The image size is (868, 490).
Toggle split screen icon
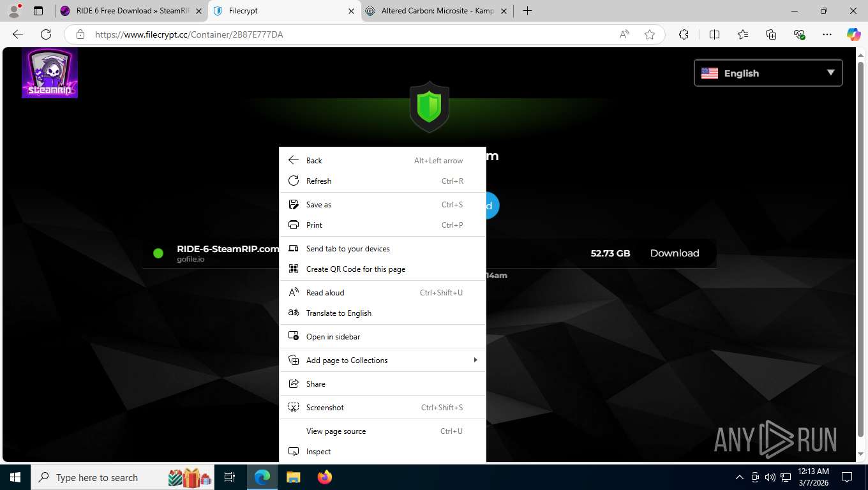click(714, 34)
